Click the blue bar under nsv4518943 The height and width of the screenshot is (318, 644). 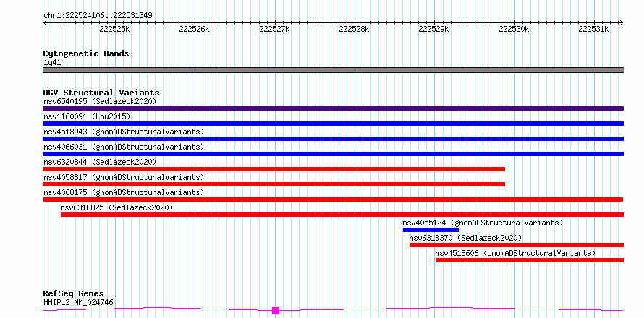[x=333, y=139]
